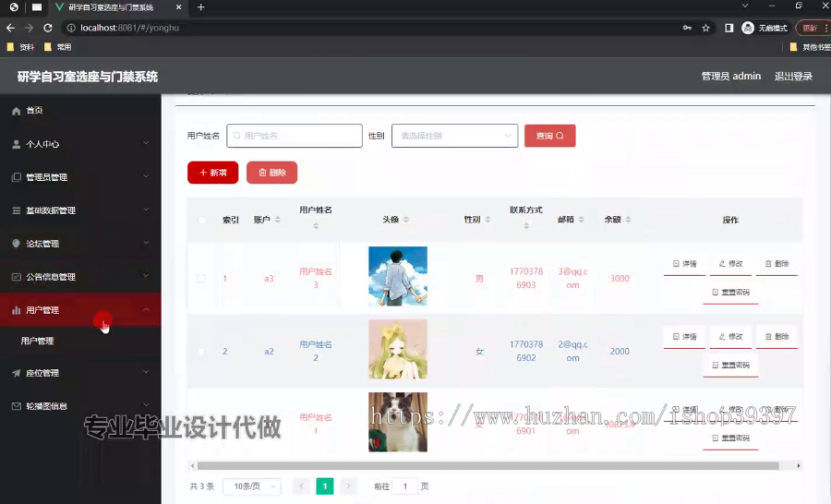The width and height of the screenshot is (831, 504).
Task: Sort the table by 联系方式 column arrows
Action: tap(526, 226)
